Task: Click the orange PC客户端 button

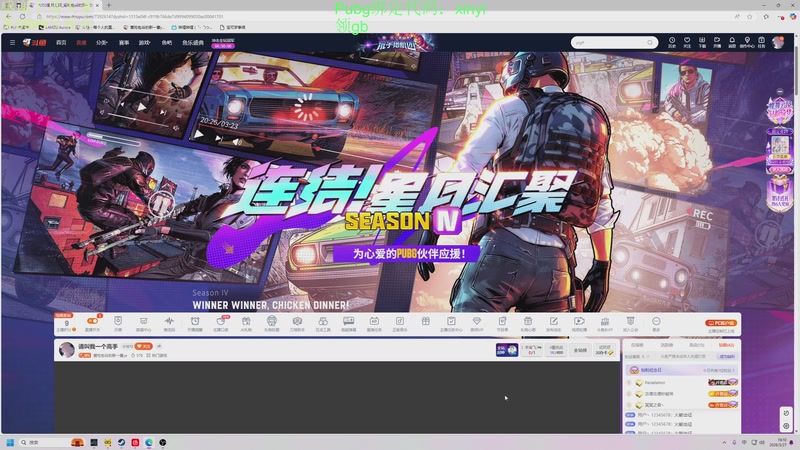Action: pos(721,323)
